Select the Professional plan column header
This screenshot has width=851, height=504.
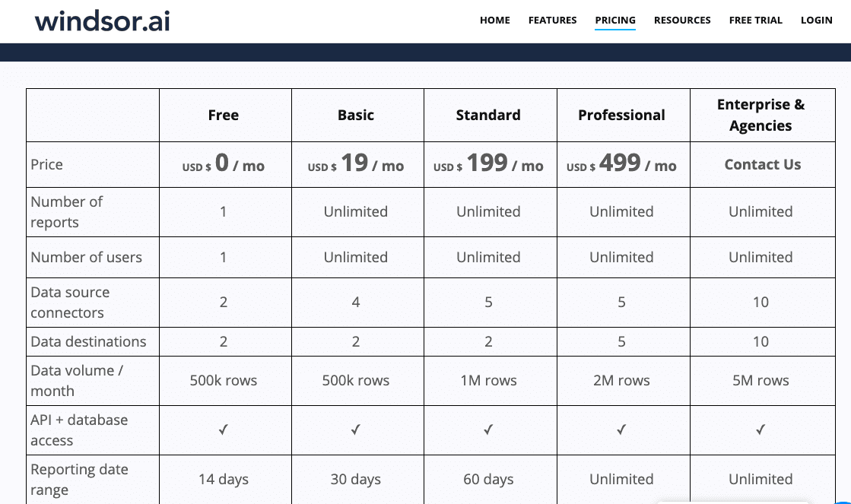pyautogui.click(x=621, y=116)
